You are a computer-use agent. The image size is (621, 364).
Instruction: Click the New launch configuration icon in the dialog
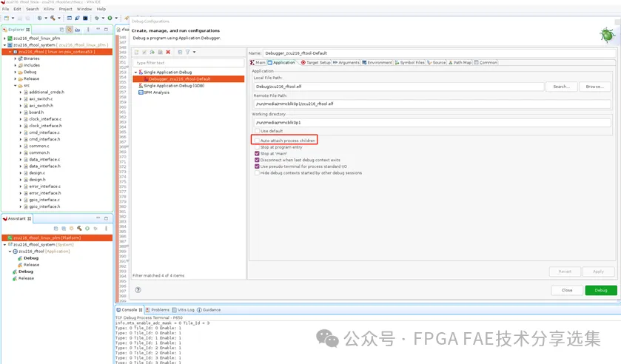(x=137, y=53)
